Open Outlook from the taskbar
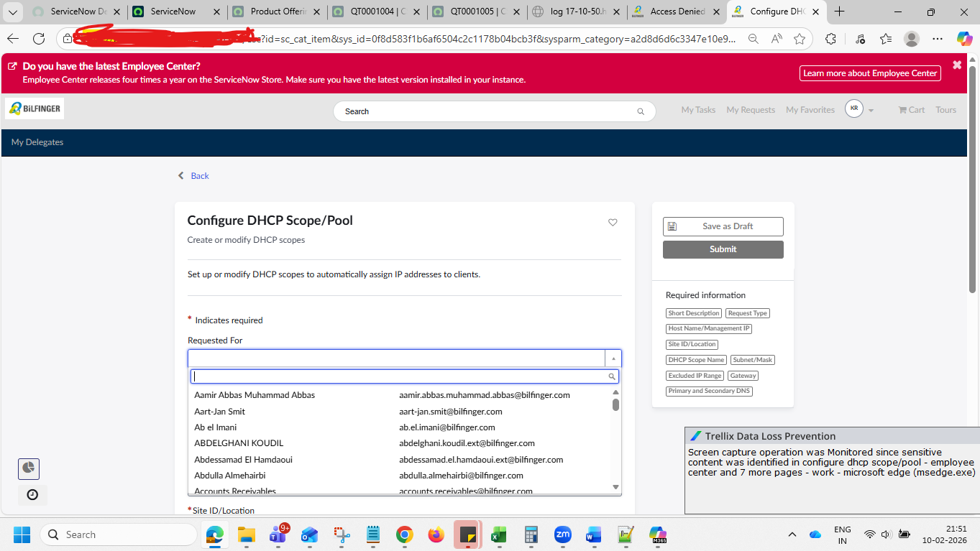Screen dimensions: 980x551 (x=309, y=534)
